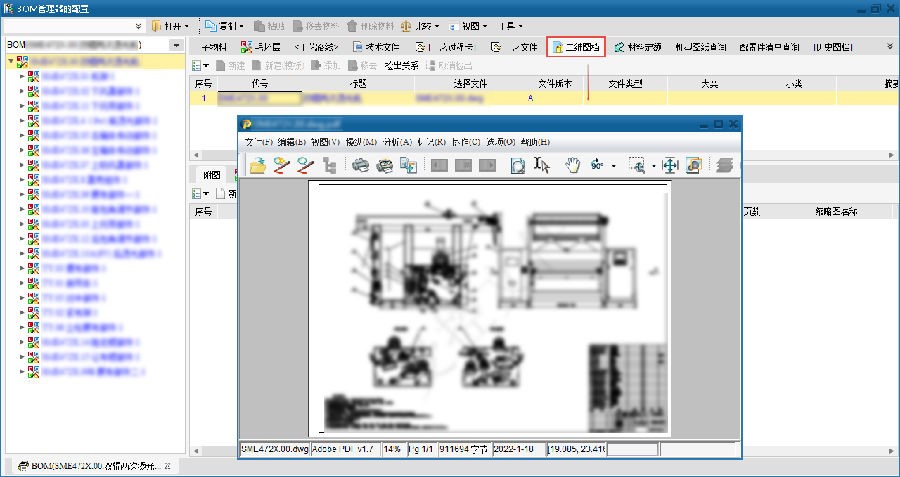Collapse the root BOM tree node
Viewport: 900px width, 477px height.
9,61
